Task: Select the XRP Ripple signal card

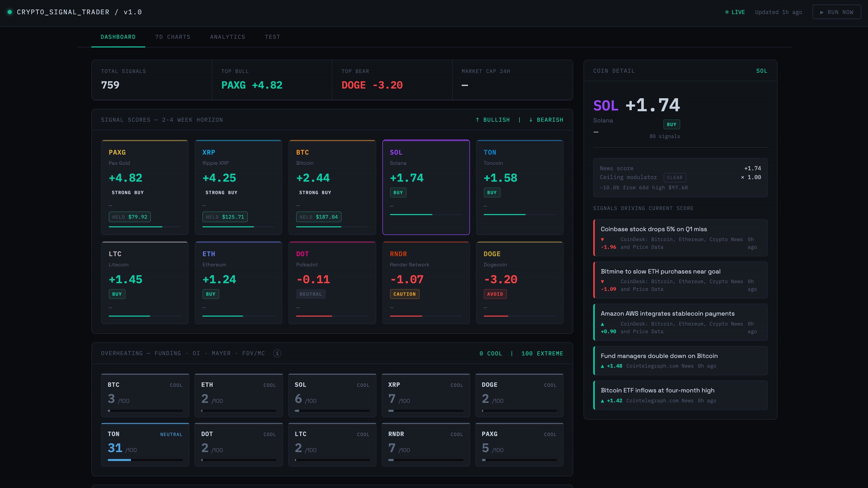Action: (x=238, y=187)
